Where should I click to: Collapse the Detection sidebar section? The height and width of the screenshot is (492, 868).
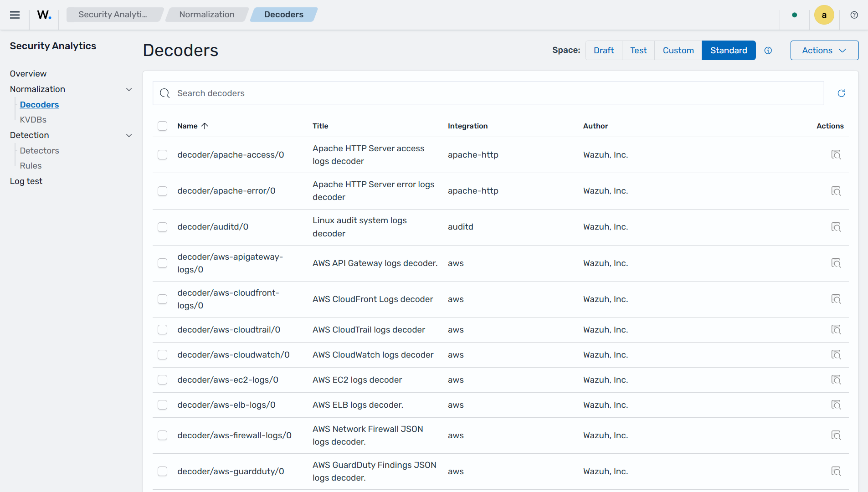pyautogui.click(x=129, y=135)
